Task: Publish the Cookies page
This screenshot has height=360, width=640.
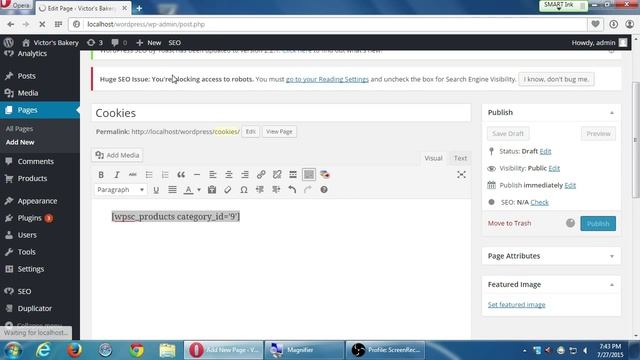Action: click(x=598, y=224)
